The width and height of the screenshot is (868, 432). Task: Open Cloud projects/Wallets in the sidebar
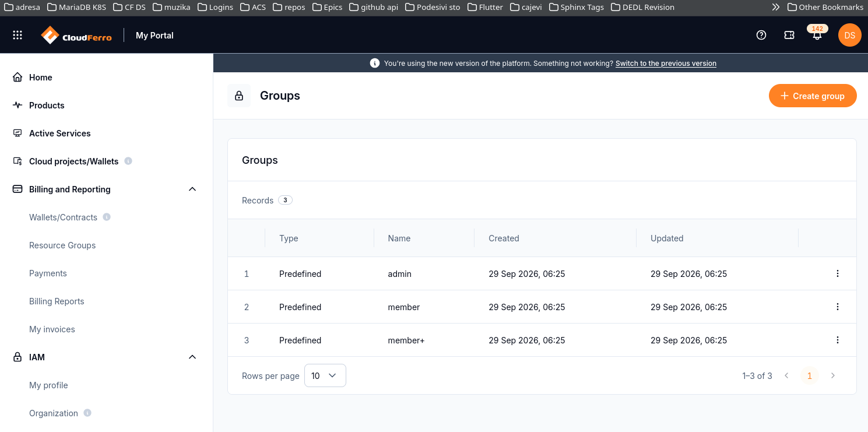pyautogui.click(x=73, y=161)
